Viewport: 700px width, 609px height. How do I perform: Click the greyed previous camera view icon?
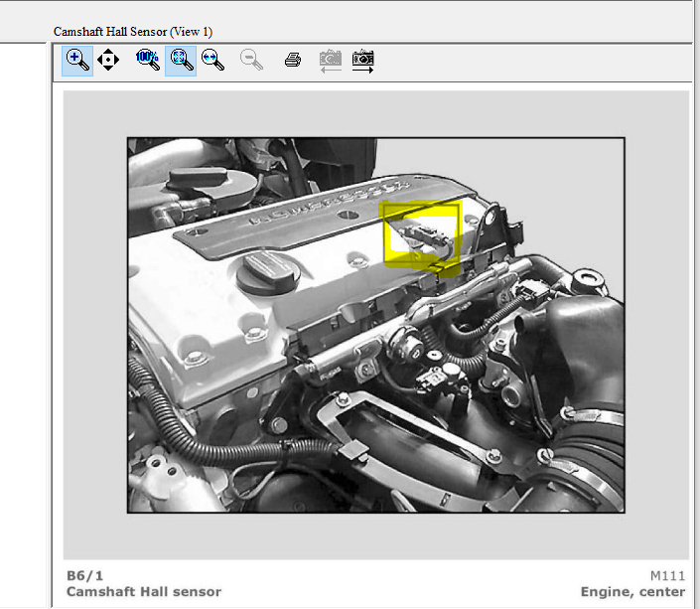[331, 61]
